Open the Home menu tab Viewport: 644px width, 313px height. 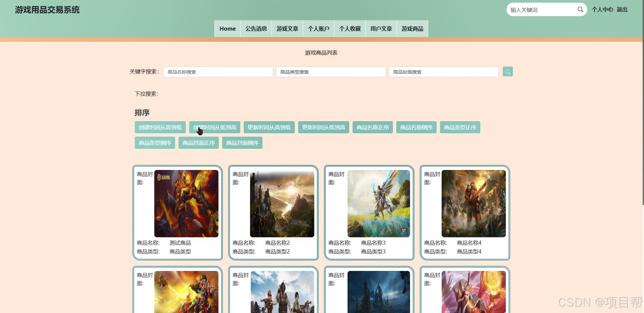[x=228, y=29]
